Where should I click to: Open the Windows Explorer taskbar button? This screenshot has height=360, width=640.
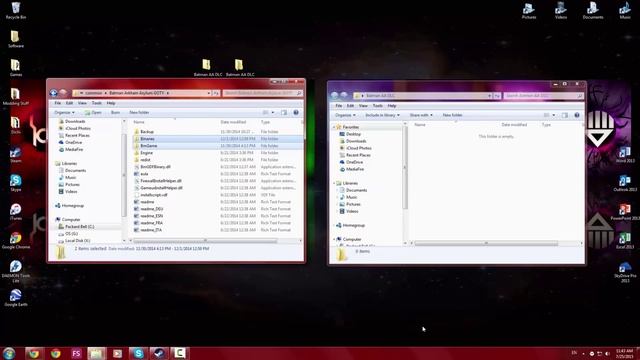point(96,353)
